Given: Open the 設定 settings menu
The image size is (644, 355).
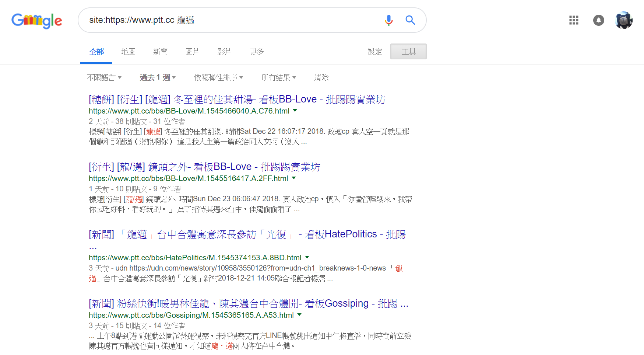Looking at the screenshot, I should [x=375, y=52].
